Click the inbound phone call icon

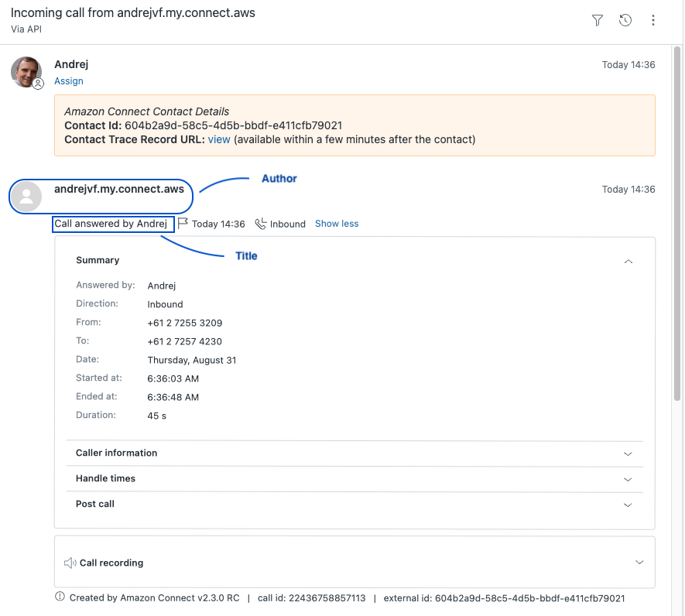[x=261, y=224]
